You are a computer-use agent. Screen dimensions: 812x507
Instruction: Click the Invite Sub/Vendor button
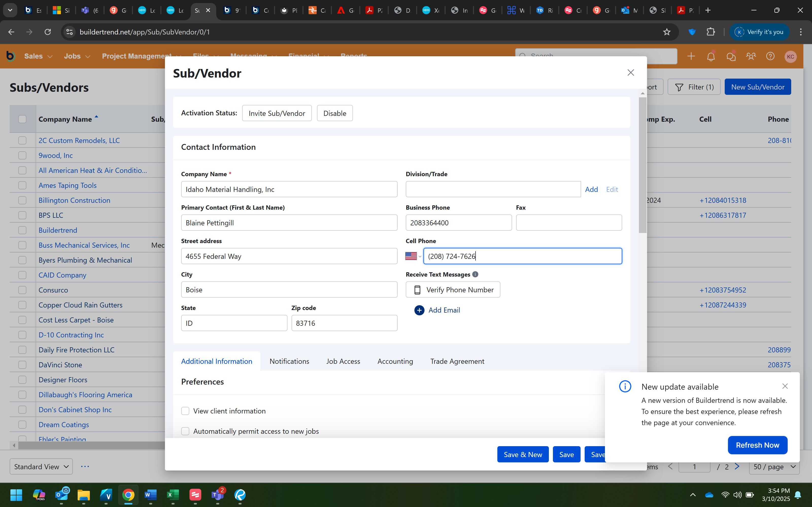tap(277, 113)
